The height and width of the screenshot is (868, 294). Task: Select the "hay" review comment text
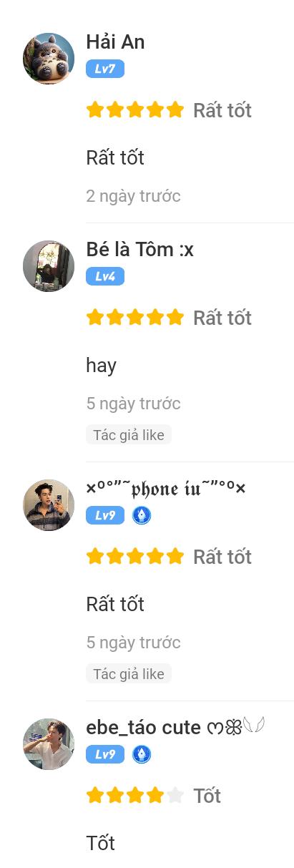point(101,366)
